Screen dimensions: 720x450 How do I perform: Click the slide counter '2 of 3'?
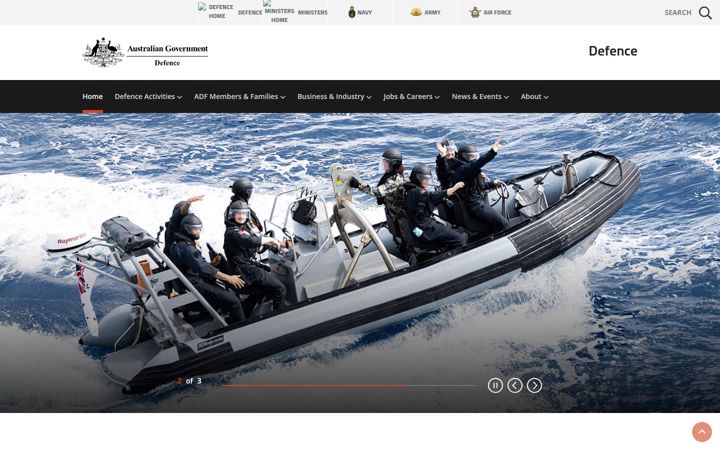pyautogui.click(x=189, y=381)
